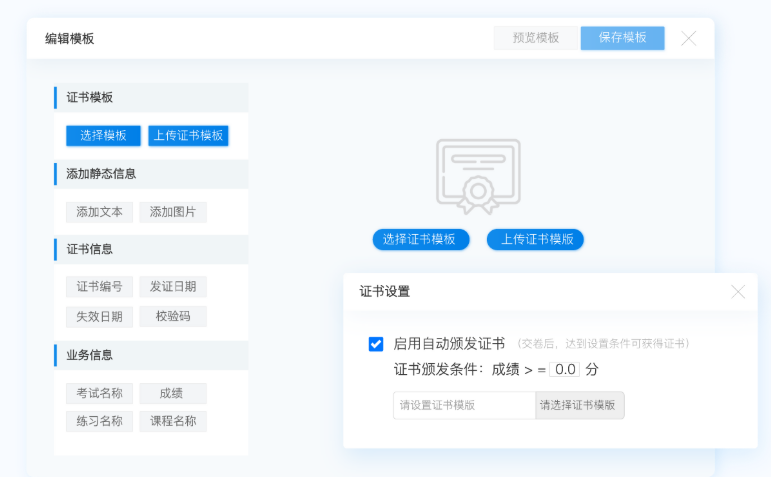
Task: Insert image via 添加图片
Action: (173, 212)
